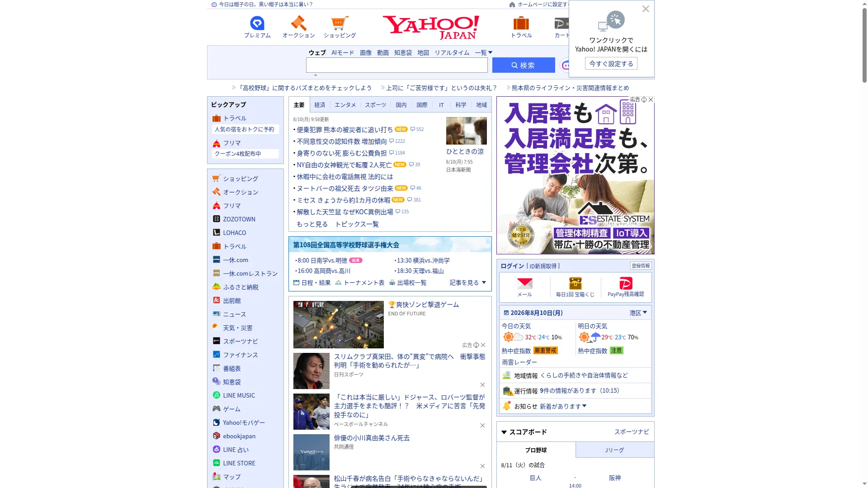Open the 登録情報 button in login panel
868x488 pixels.
(x=641, y=266)
